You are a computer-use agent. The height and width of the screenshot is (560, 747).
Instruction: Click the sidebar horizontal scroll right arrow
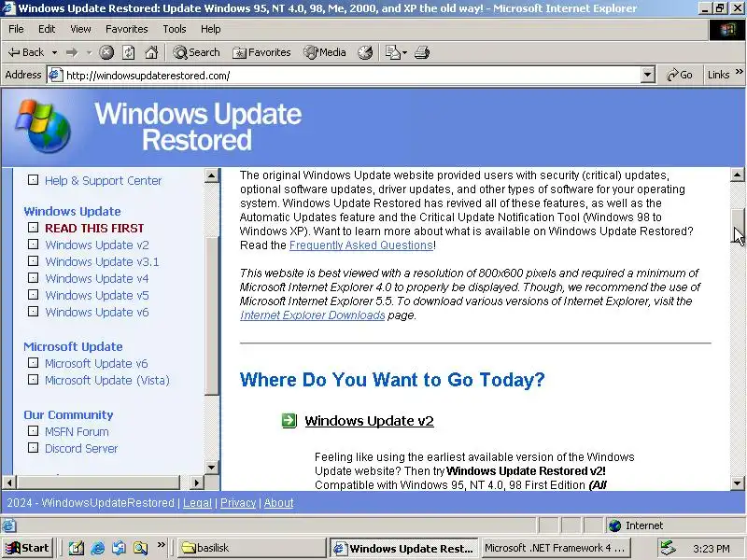point(196,483)
